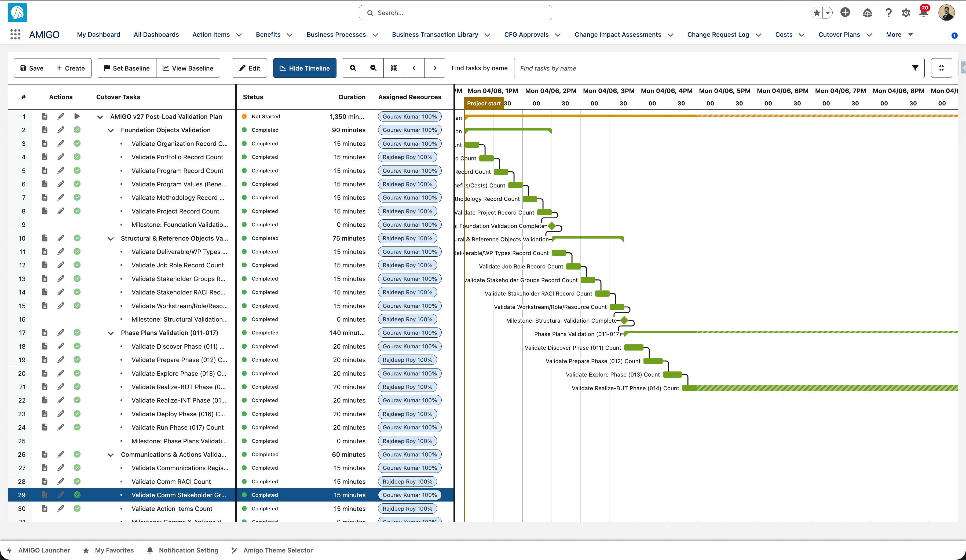Screen dimensions: 966x560
Task: Open the app launcher grid icon
Action: [x=15, y=35]
